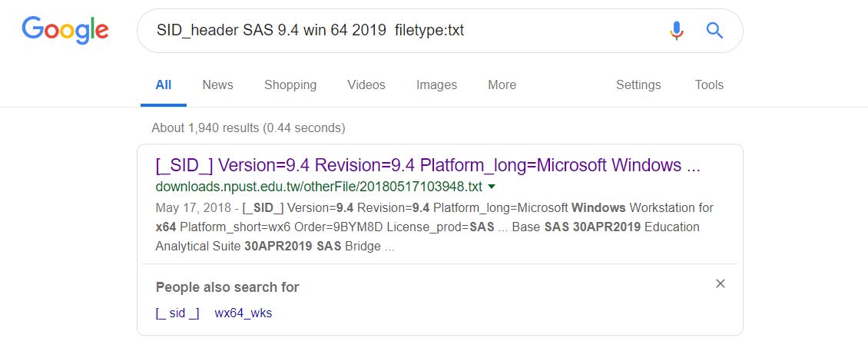Show the search Tools options

click(709, 85)
